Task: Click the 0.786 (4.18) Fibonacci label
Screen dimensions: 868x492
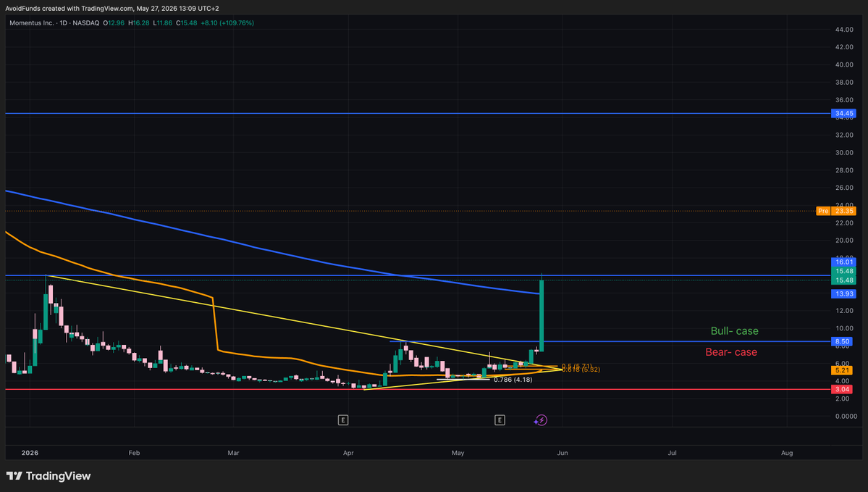Action: (x=513, y=380)
